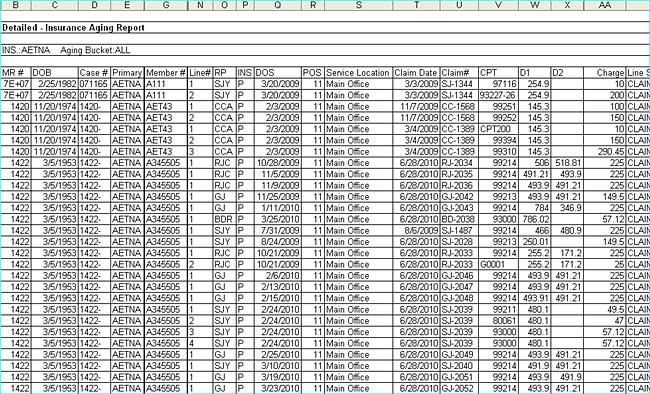
Task: Click the claim number 'RJ-2034'
Action: click(459, 163)
